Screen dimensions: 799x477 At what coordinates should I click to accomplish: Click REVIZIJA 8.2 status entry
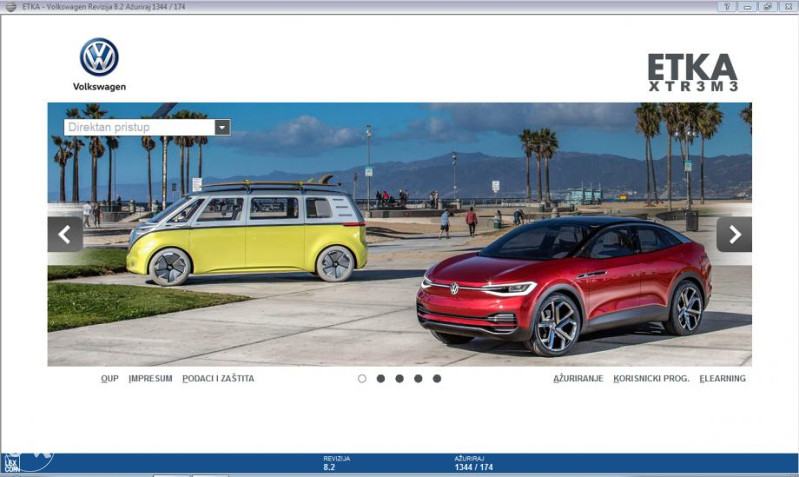click(x=336, y=463)
